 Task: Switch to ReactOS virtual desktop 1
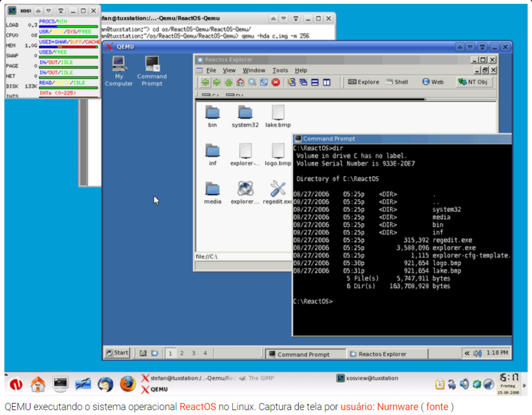point(170,353)
